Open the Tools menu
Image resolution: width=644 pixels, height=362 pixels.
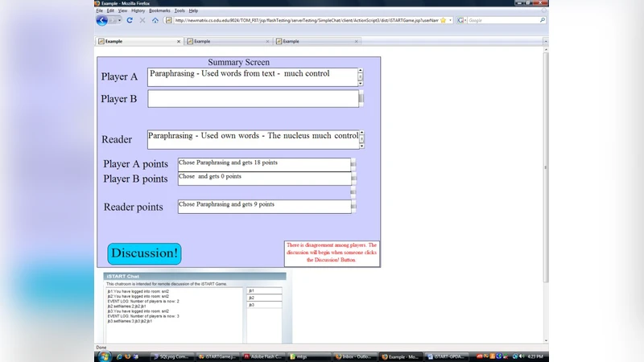(180, 10)
